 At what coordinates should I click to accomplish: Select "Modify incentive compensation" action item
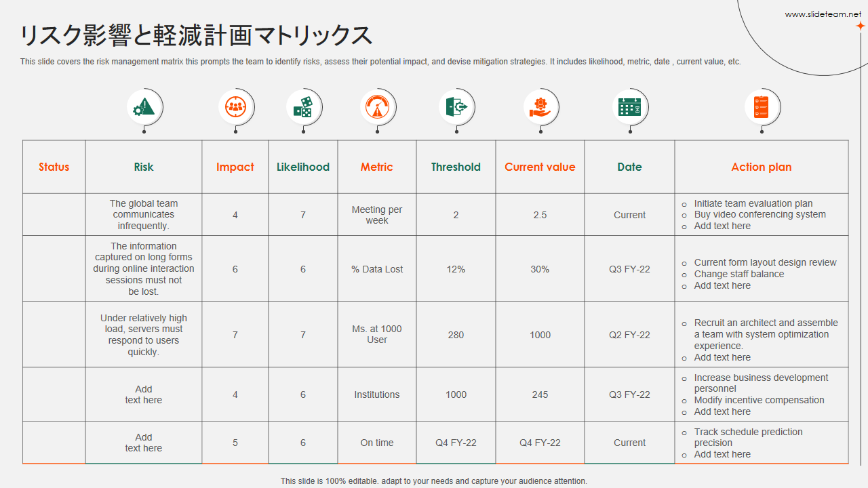pos(759,401)
